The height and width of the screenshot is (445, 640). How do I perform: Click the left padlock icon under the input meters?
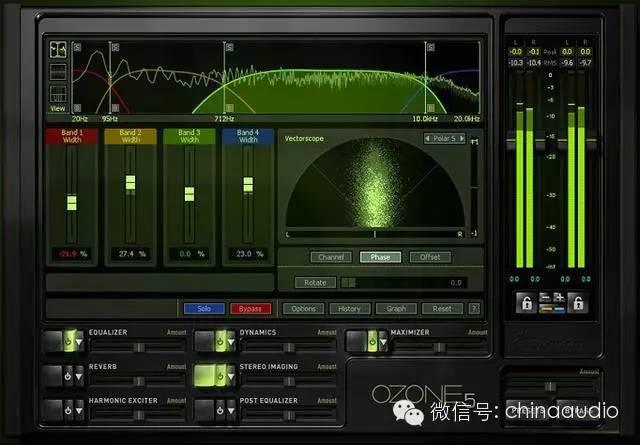click(x=527, y=303)
